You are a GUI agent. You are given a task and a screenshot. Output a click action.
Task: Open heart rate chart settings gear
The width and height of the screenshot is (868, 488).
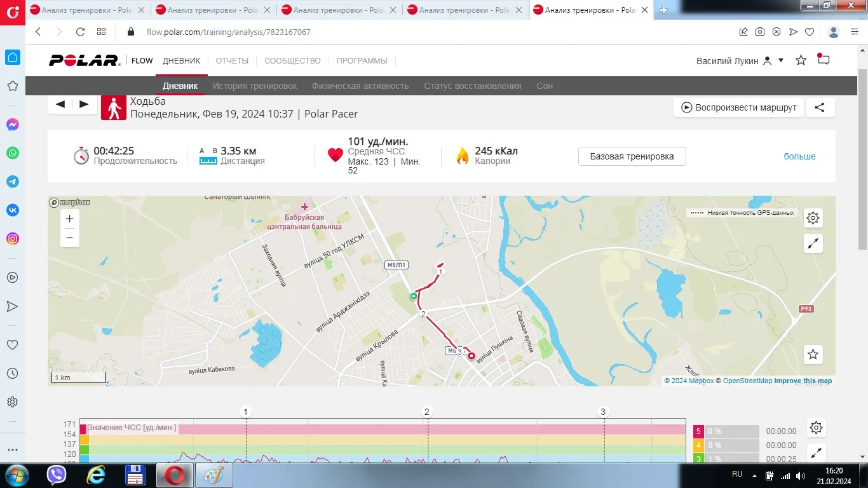[817, 428]
